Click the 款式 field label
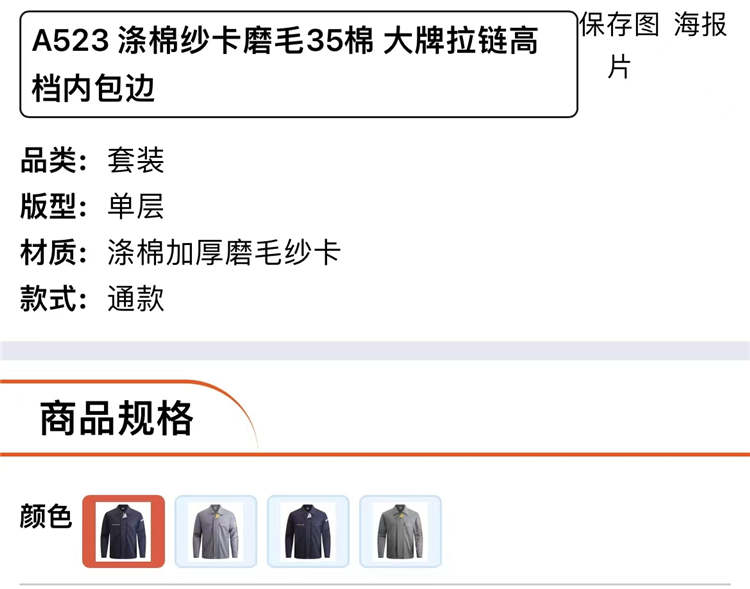This screenshot has height=589, width=750. click(54, 299)
